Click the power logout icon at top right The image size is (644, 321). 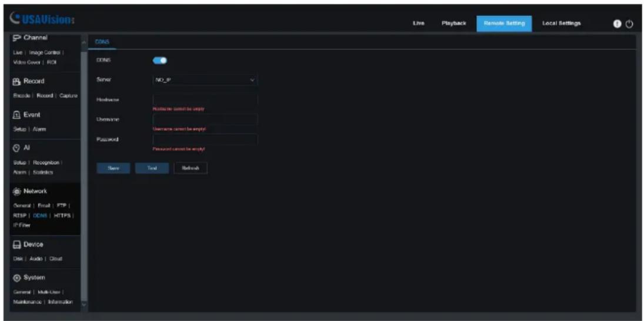click(629, 24)
